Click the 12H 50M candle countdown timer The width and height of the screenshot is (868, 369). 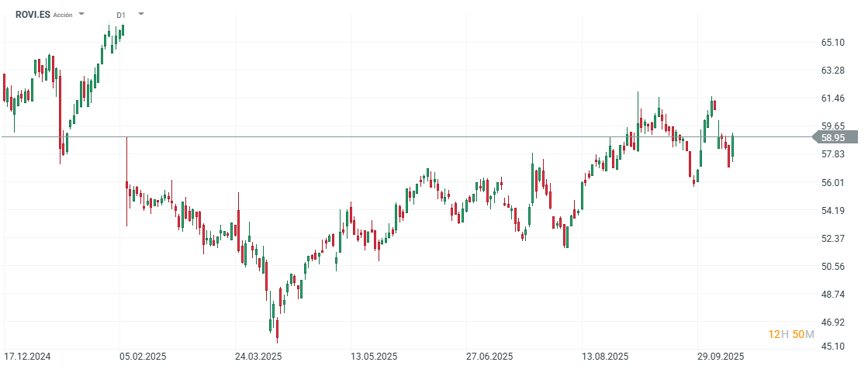point(791,334)
